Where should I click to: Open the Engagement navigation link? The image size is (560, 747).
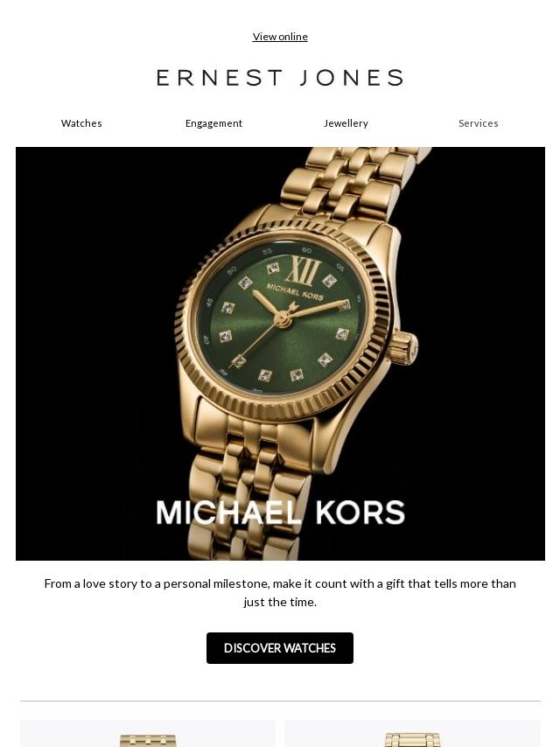pos(213,123)
